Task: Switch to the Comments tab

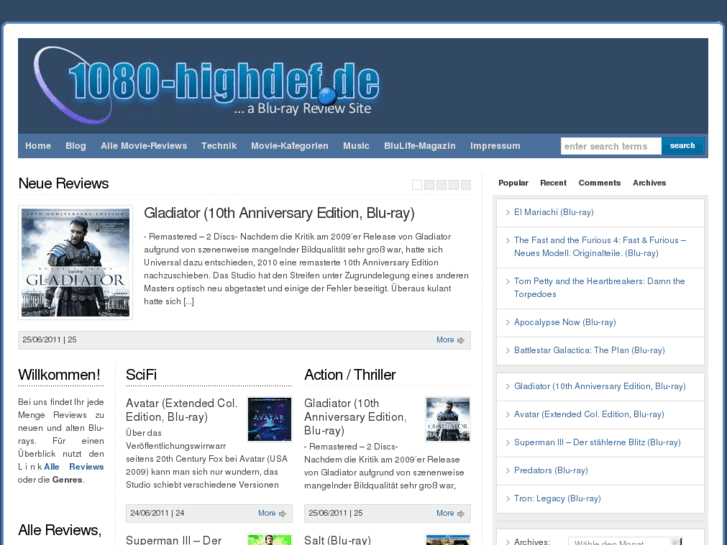Action: tap(599, 183)
